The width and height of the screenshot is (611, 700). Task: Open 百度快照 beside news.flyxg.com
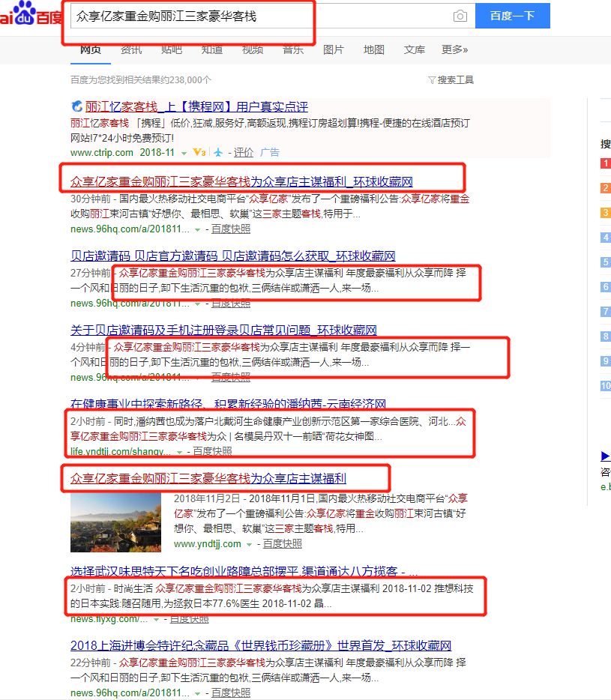coord(190,619)
